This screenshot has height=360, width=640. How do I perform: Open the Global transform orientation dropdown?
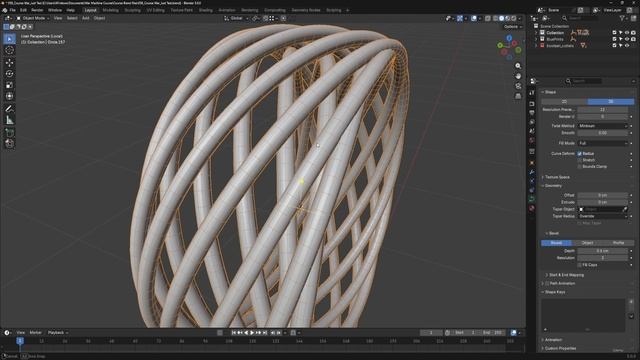(x=236, y=18)
